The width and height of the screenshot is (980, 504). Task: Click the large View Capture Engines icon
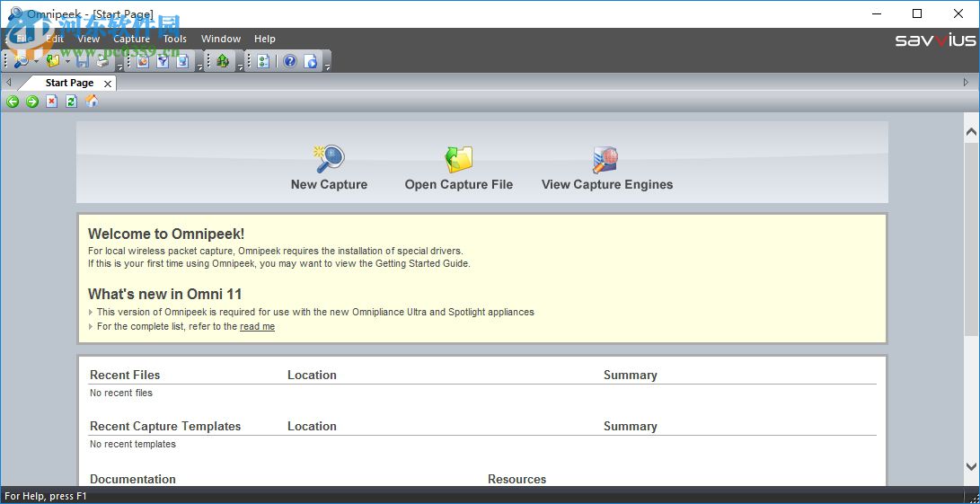[605, 159]
